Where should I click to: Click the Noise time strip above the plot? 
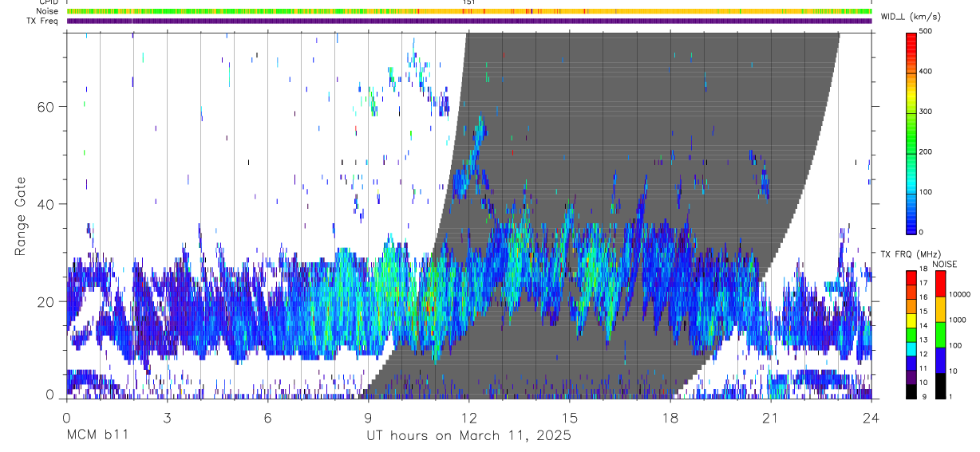coord(469,11)
